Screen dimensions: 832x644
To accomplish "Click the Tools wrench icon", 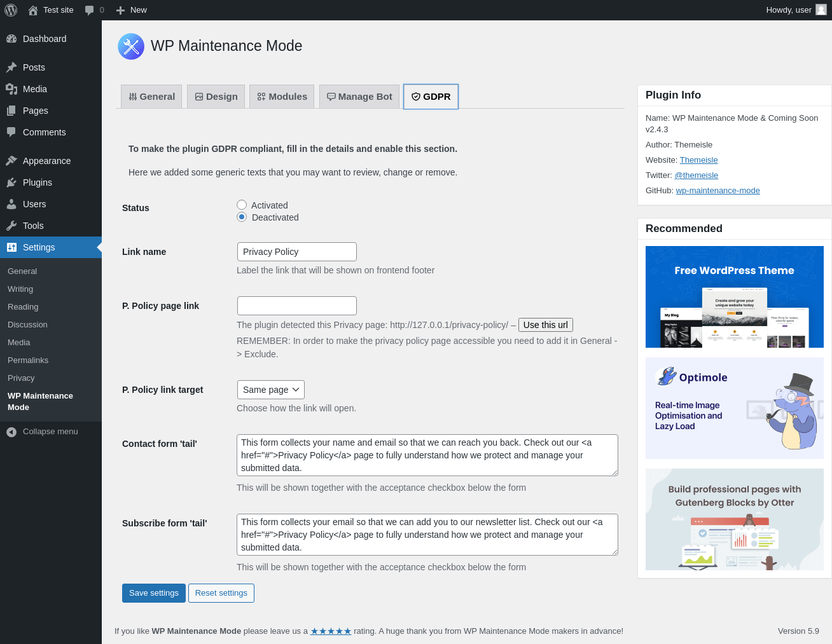I will 11,226.
